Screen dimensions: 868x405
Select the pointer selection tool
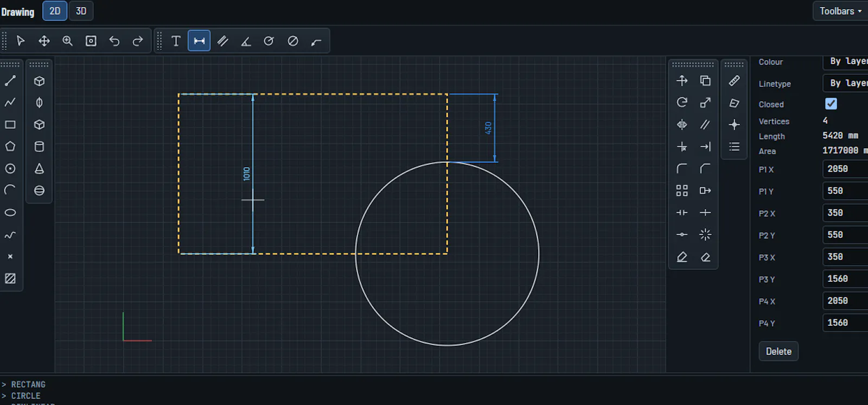[21, 41]
